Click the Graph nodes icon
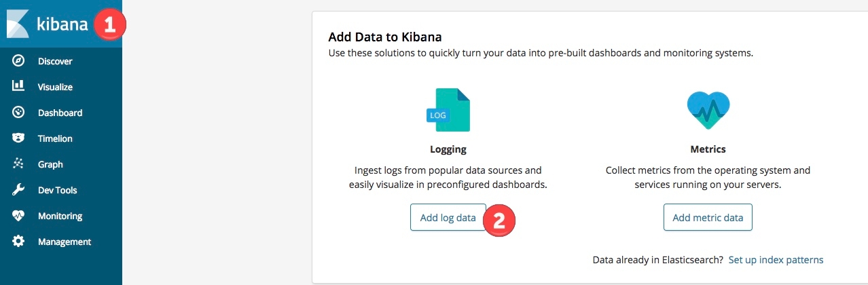This screenshot has width=868, height=285. (x=18, y=164)
